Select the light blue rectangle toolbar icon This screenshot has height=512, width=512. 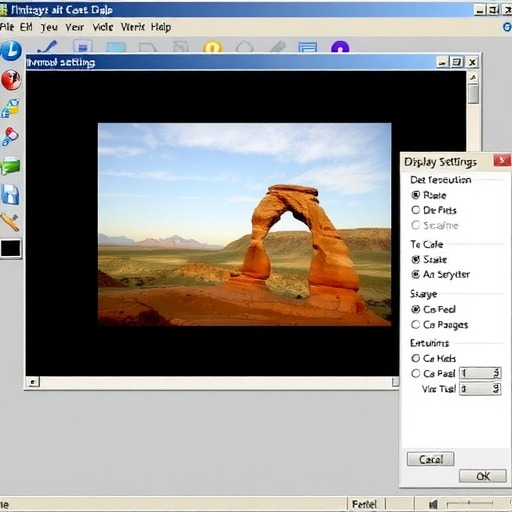coord(116,47)
